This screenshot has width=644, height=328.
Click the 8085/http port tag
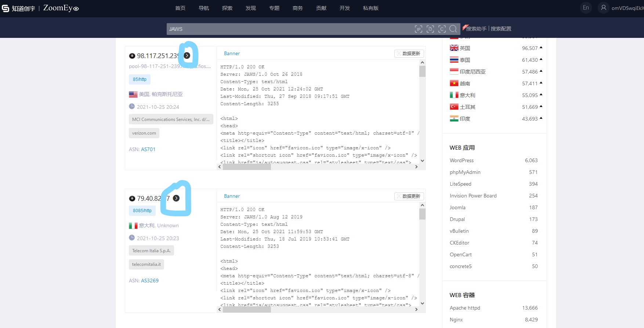point(142,211)
